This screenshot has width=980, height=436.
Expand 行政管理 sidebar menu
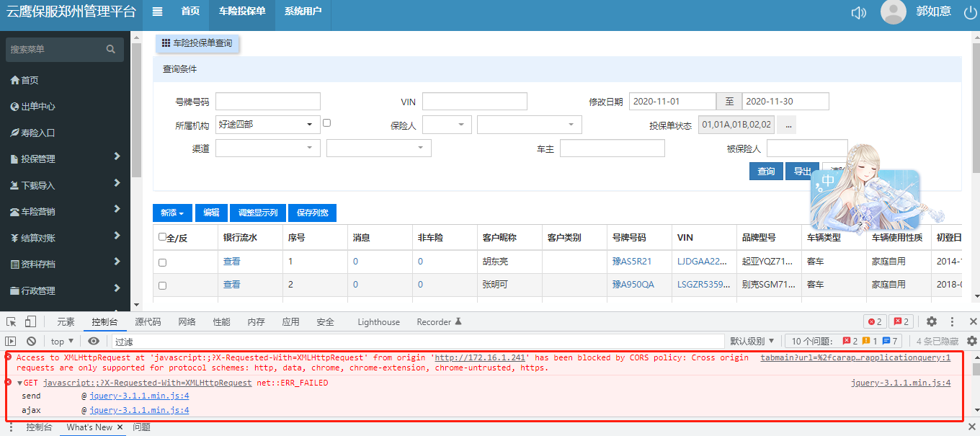pyautogui.click(x=65, y=290)
